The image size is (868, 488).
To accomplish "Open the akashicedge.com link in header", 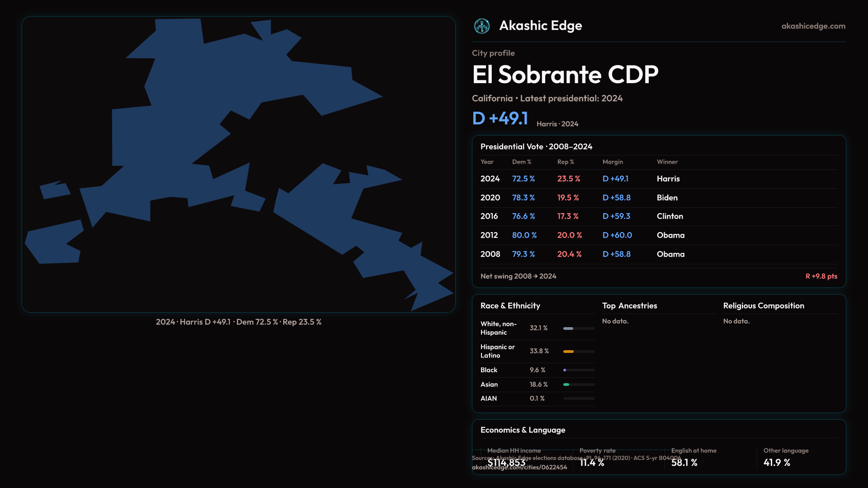I will (813, 26).
